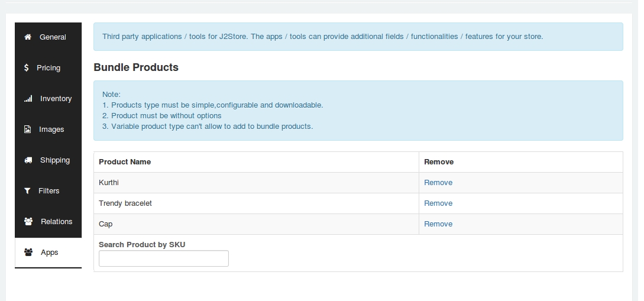This screenshot has height=301, width=644.
Task: Select the Apps tab label
Action: [49, 253]
